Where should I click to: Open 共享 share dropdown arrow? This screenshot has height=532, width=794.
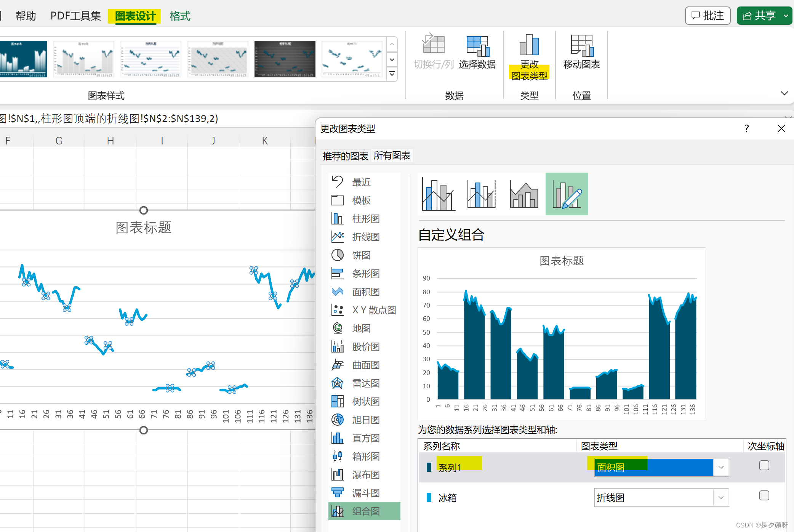pyautogui.click(x=786, y=16)
